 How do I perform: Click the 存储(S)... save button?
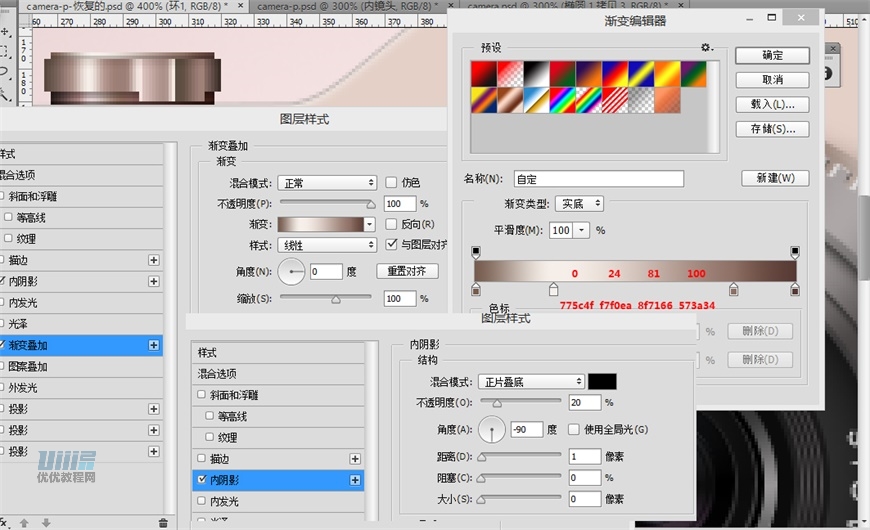pyautogui.click(x=772, y=129)
